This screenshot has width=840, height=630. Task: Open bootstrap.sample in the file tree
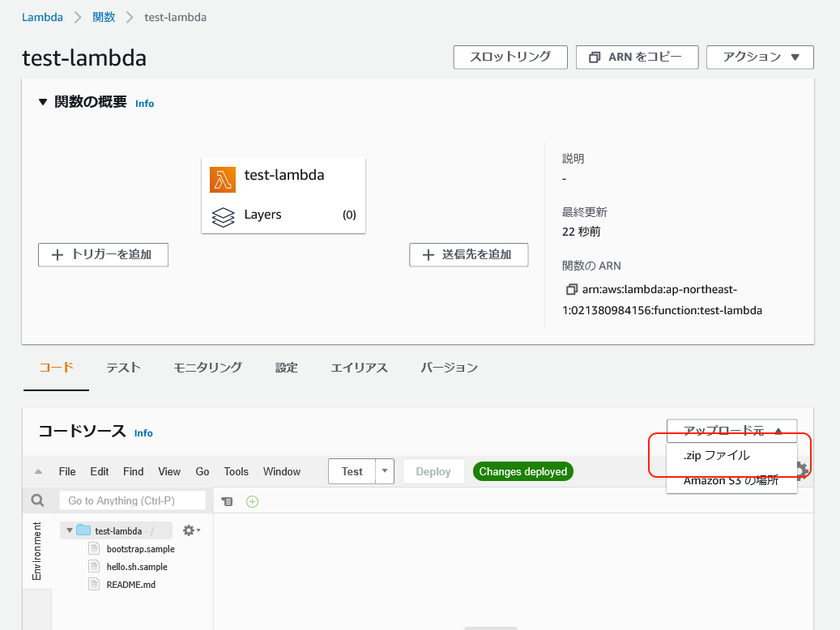coord(140,548)
